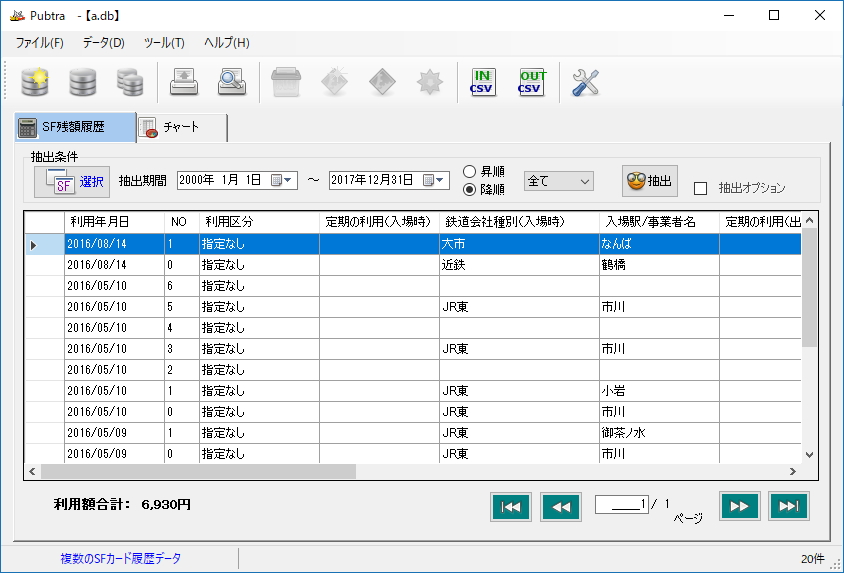Click the table scroll left arrow
Screen dimensions: 844x573
click(32, 471)
